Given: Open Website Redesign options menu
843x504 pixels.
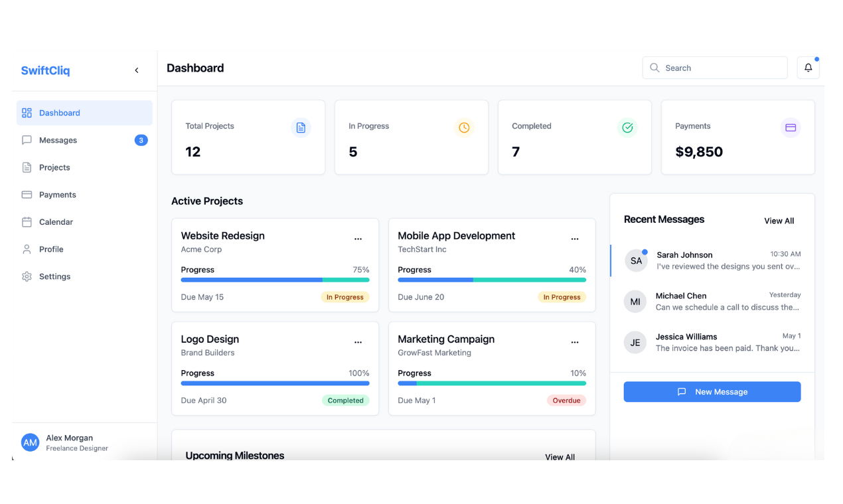Looking at the screenshot, I should (358, 239).
